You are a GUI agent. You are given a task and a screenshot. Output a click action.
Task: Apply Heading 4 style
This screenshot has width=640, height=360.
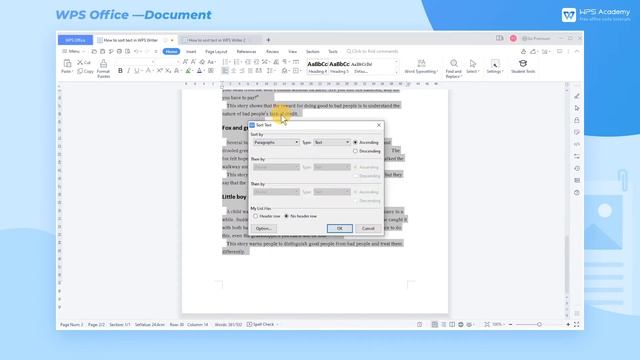click(x=318, y=67)
